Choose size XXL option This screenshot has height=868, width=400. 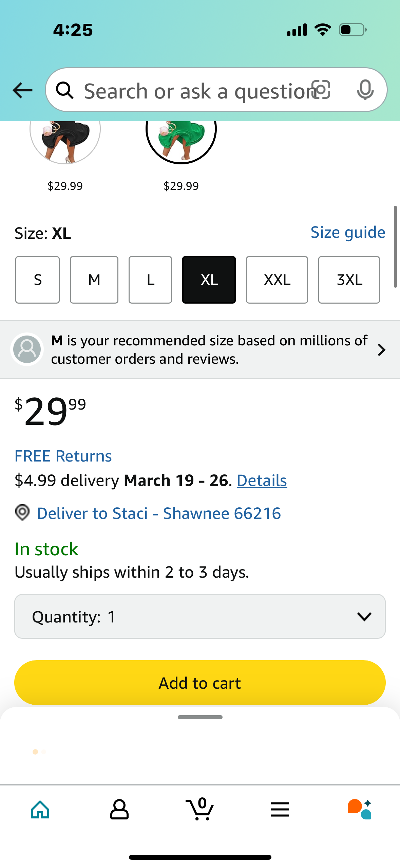[277, 280]
